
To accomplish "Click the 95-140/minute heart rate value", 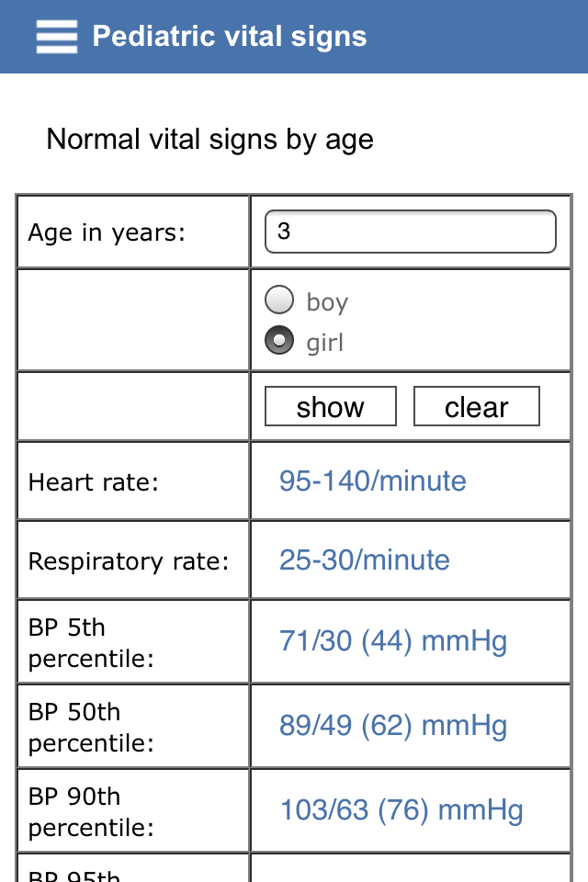I will pyautogui.click(x=372, y=481).
